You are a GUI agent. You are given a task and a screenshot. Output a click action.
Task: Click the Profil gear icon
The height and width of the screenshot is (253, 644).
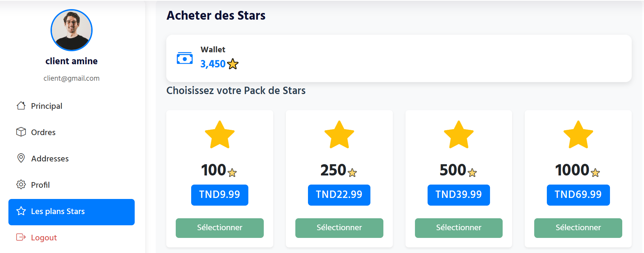[21, 185]
